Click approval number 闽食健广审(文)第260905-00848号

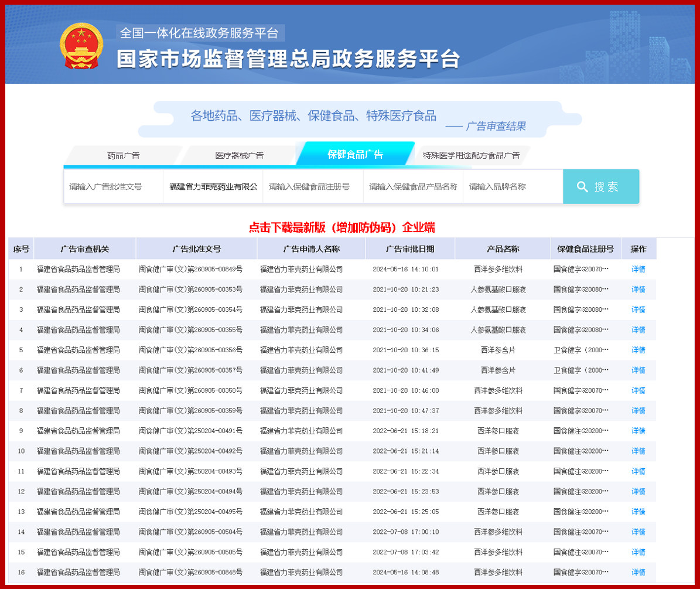(190, 572)
